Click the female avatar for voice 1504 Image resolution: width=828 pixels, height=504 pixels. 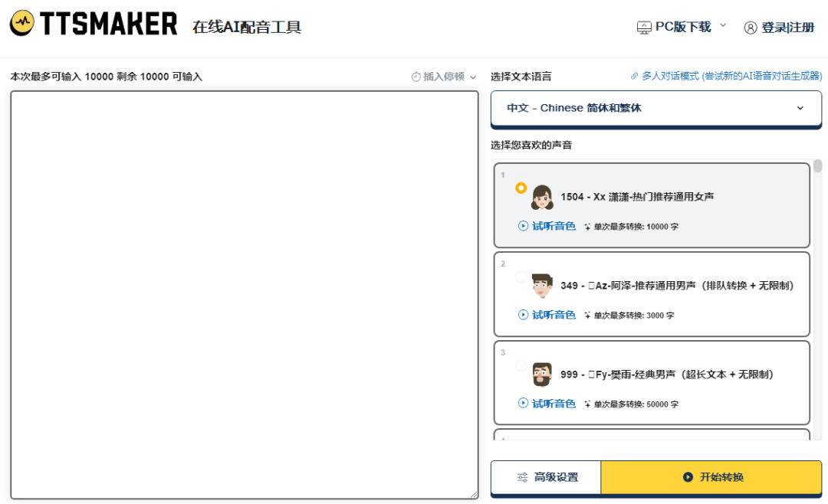click(x=542, y=197)
